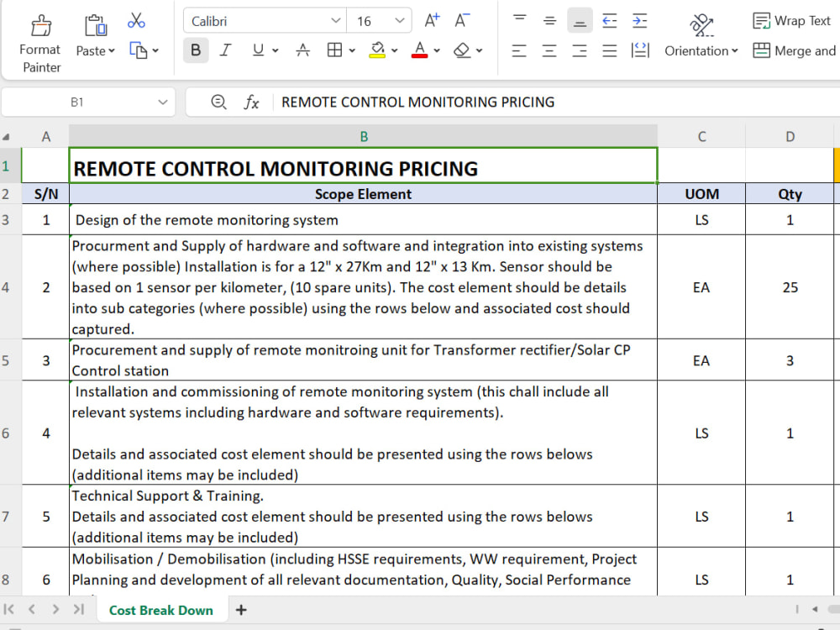Add a new sheet with plus button
840x630 pixels.
point(241,610)
